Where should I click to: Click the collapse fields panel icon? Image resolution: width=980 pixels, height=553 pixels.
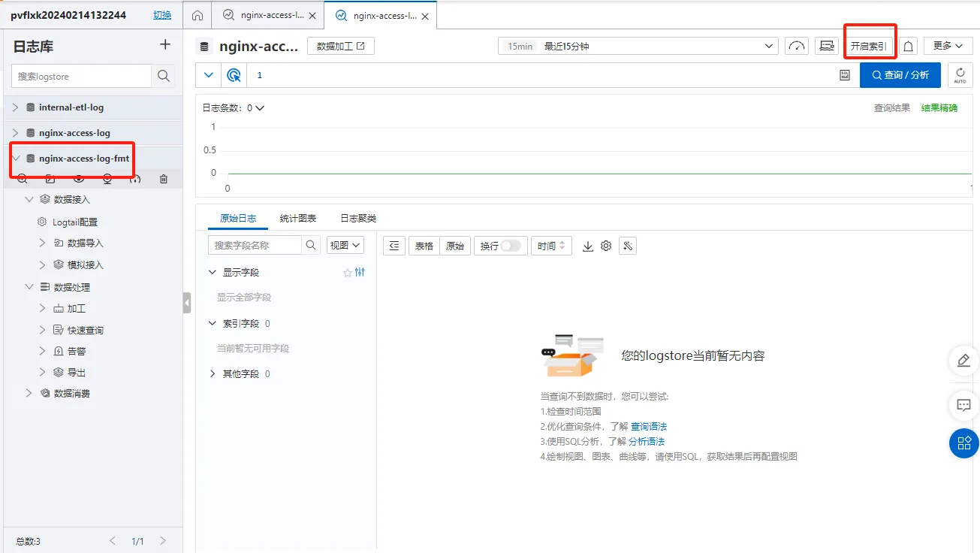(x=394, y=246)
